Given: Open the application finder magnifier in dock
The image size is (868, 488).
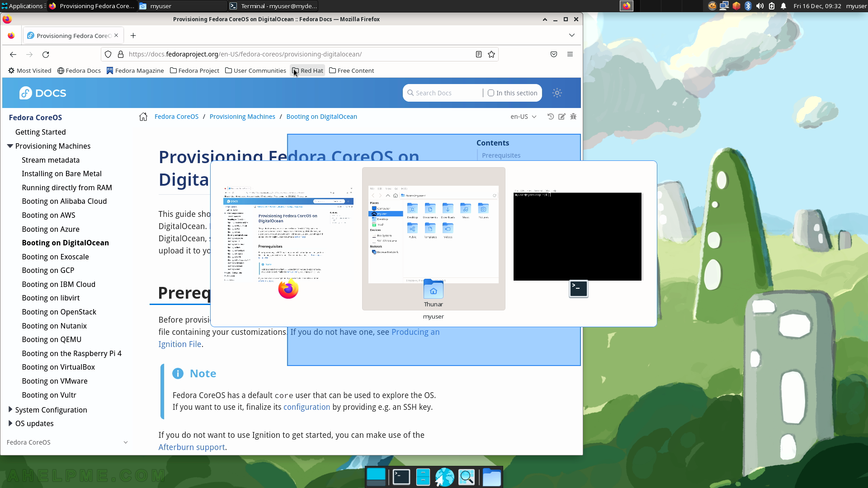Looking at the screenshot, I should pos(467,477).
